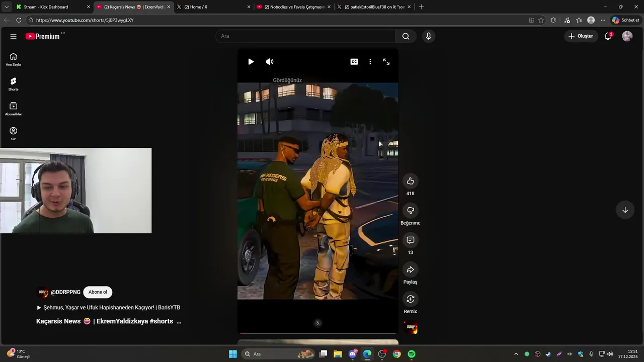The width and height of the screenshot is (644, 362).
Task: Dislike the Short (Beğenme)
Action: coord(411,211)
